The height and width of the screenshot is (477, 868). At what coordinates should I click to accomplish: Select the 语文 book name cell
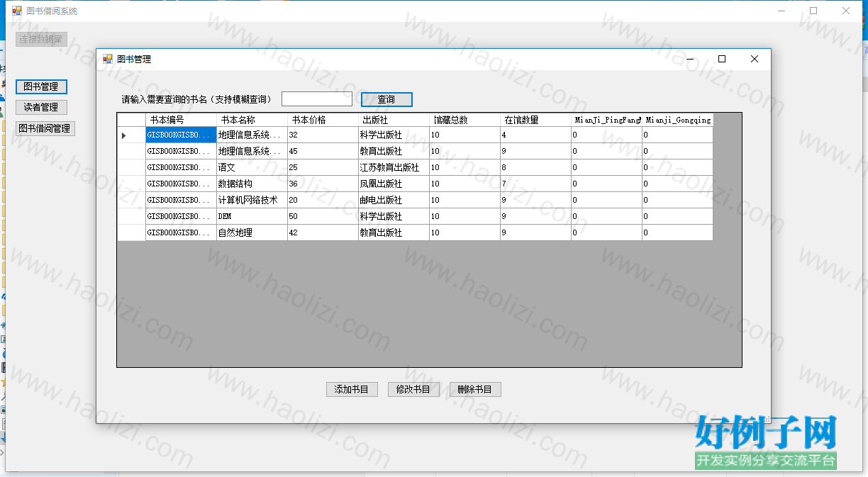pos(252,167)
